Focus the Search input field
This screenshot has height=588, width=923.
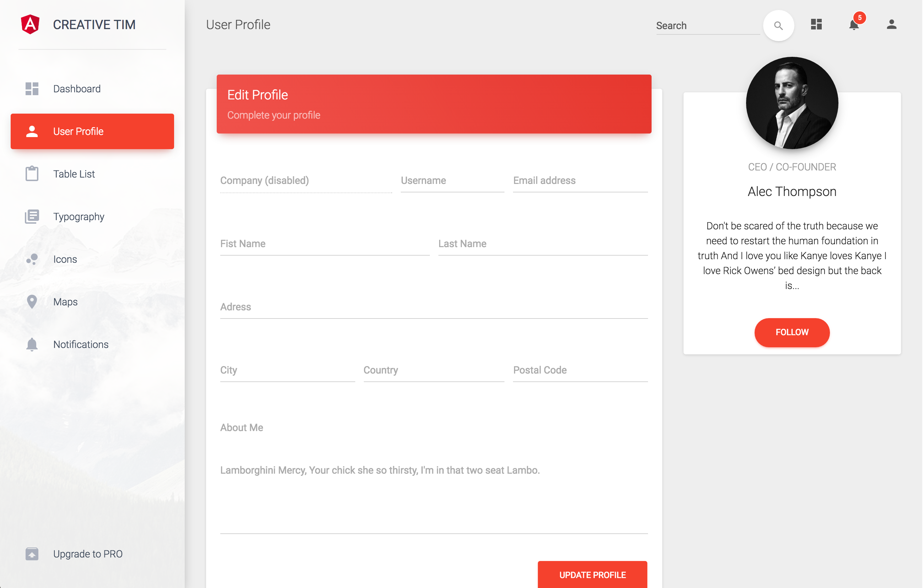pos(707,26)
